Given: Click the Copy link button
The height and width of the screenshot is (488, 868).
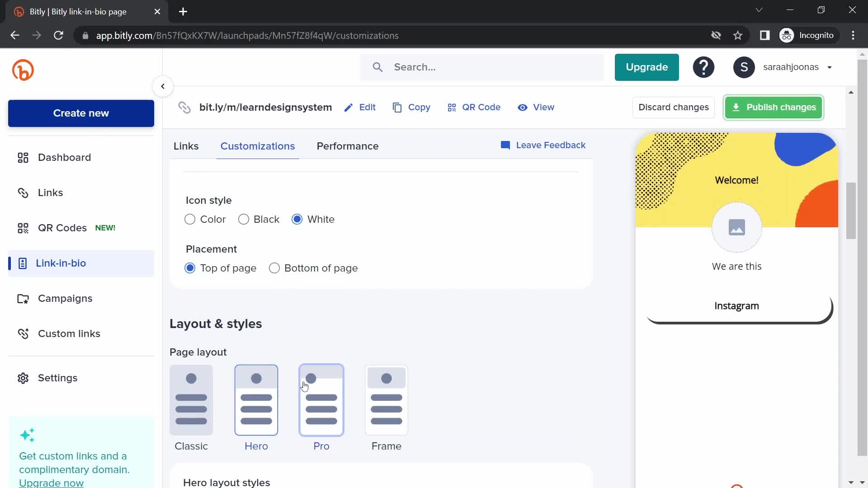Looking at the screenshot, I should point(411,108).
